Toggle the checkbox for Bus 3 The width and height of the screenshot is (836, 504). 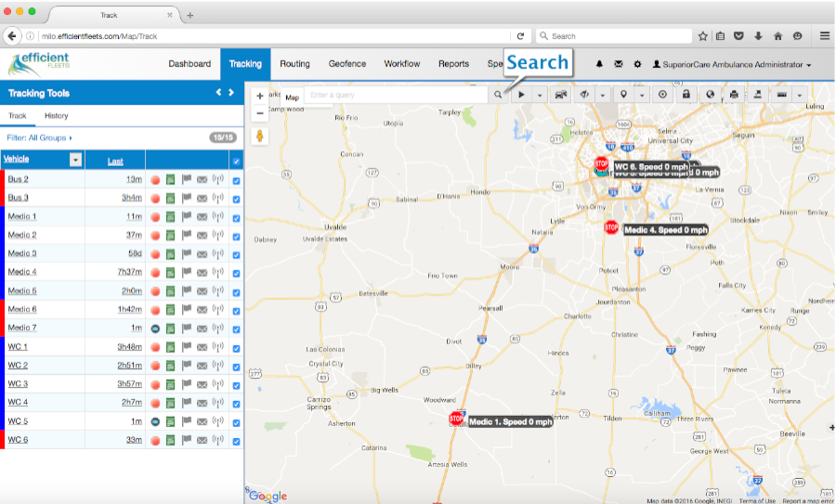[x=236, y=200]
